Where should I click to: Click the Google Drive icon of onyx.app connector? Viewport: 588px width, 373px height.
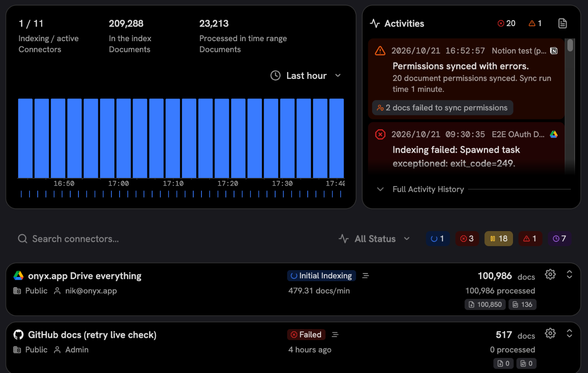tap(18, 276)
